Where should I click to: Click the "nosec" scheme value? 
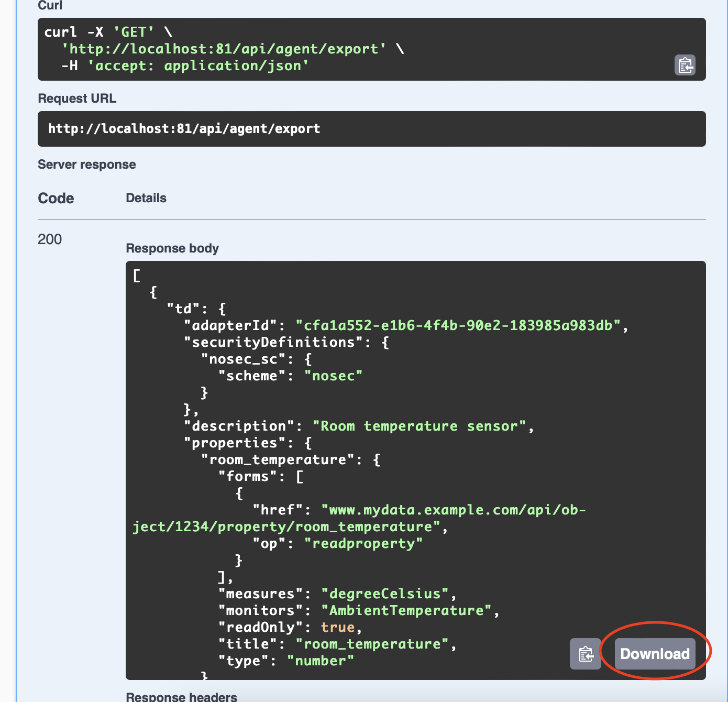[334, 376]
